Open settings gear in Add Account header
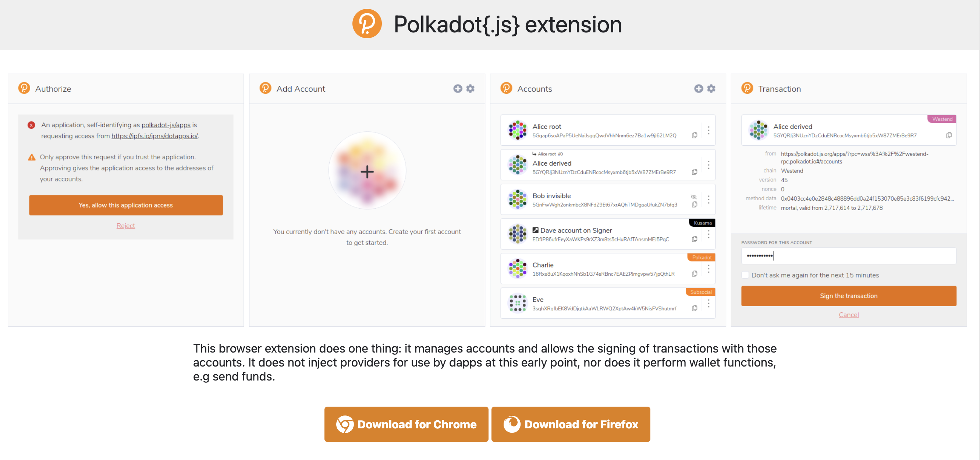Image resolution: width=980 pixels, height=460 pixels. tap(470, 89)
